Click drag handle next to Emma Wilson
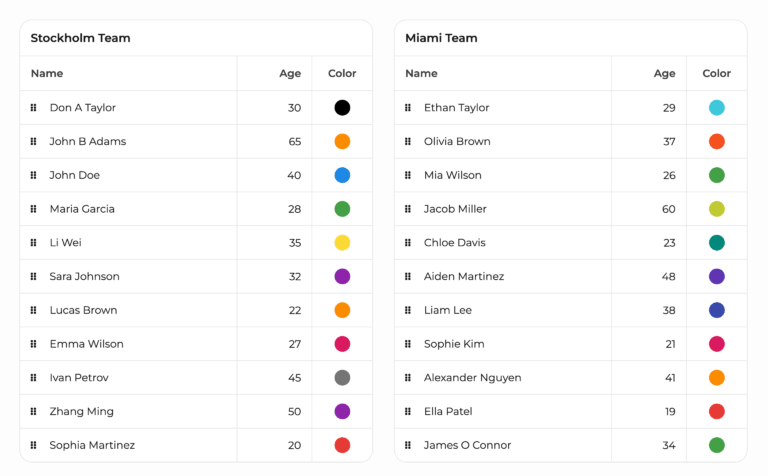The height and width of the screenshot is (476, 768). 34,344
